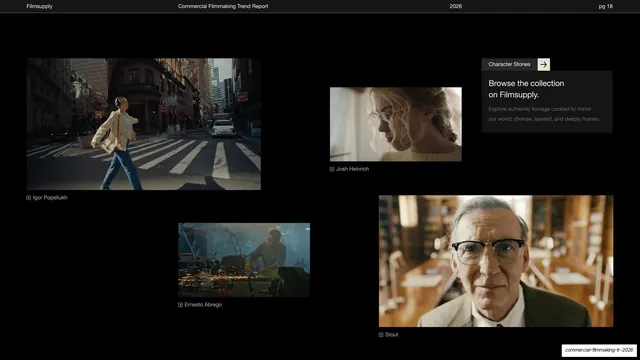Screen dimensions: 640x360
Task: Click the Filmsupply header text
Action: click(40, 6)
